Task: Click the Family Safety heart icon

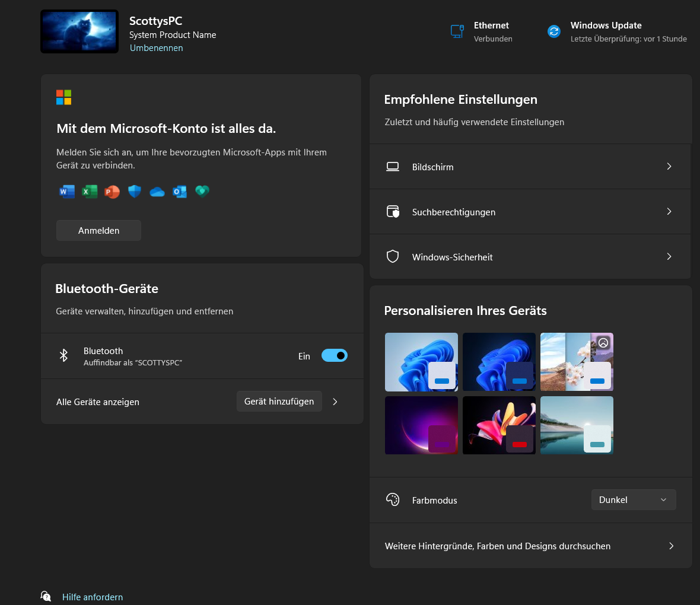Action: pos(202,191)
